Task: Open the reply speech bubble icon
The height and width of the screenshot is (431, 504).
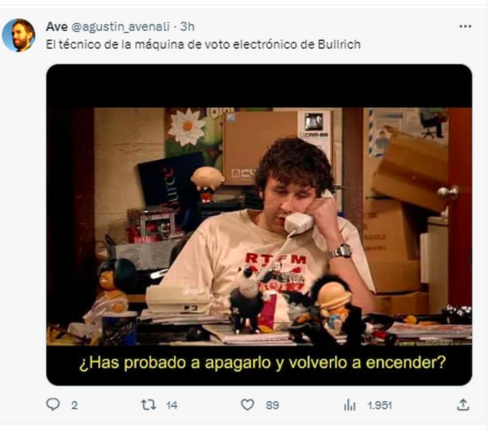Action: point(52,405)
